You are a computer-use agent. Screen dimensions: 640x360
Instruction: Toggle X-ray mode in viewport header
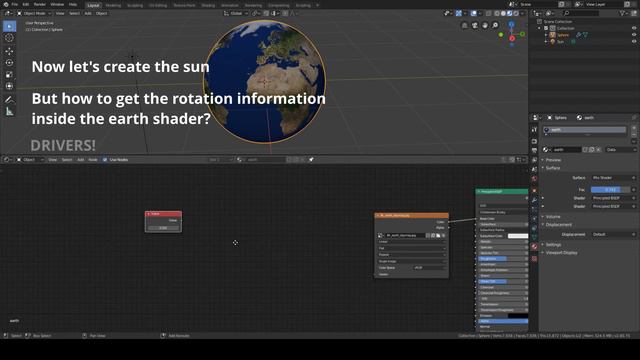488,13
